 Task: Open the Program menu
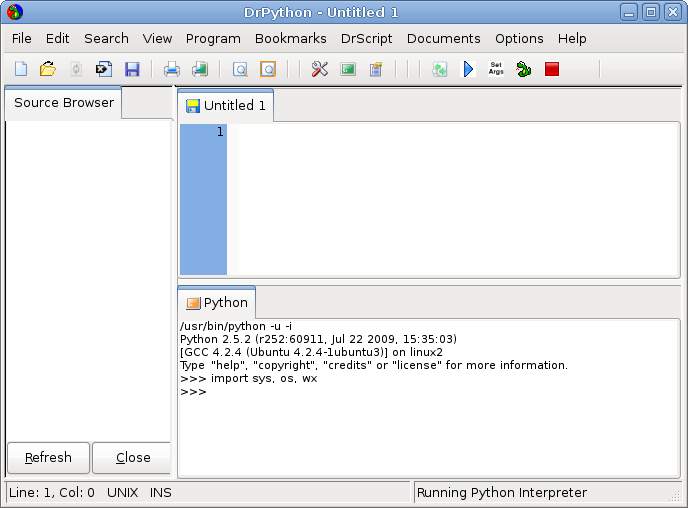coord(213,38)
